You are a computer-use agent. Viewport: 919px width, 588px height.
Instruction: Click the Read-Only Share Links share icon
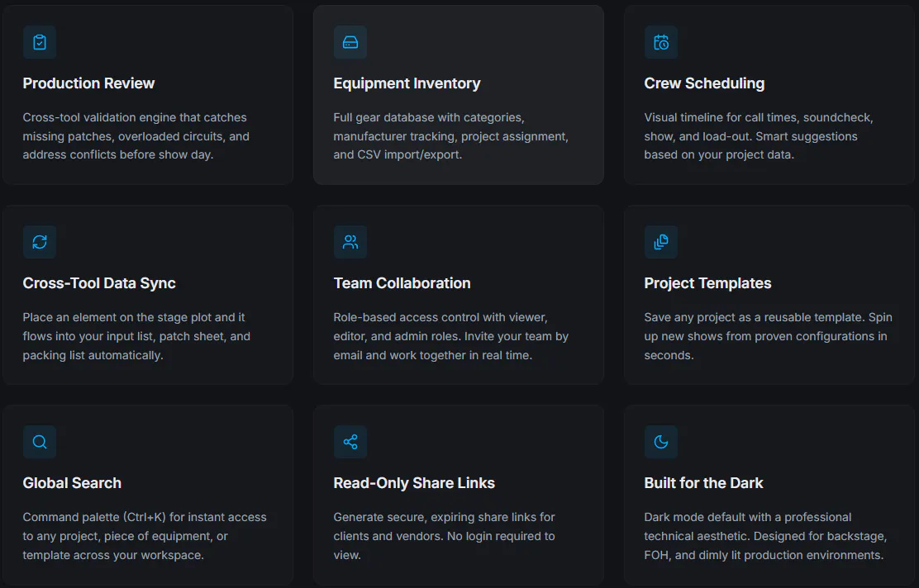pyautogui.click(x=350, y=442)
